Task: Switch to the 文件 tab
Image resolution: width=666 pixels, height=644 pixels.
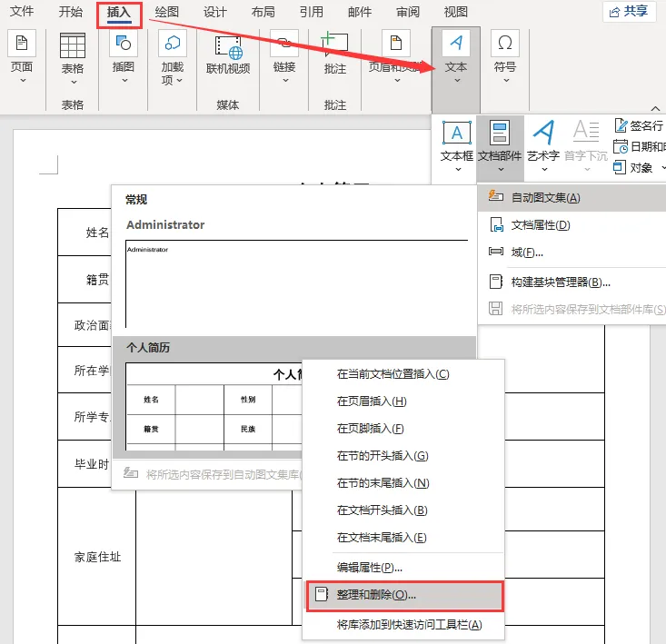Action: [22, 12]
